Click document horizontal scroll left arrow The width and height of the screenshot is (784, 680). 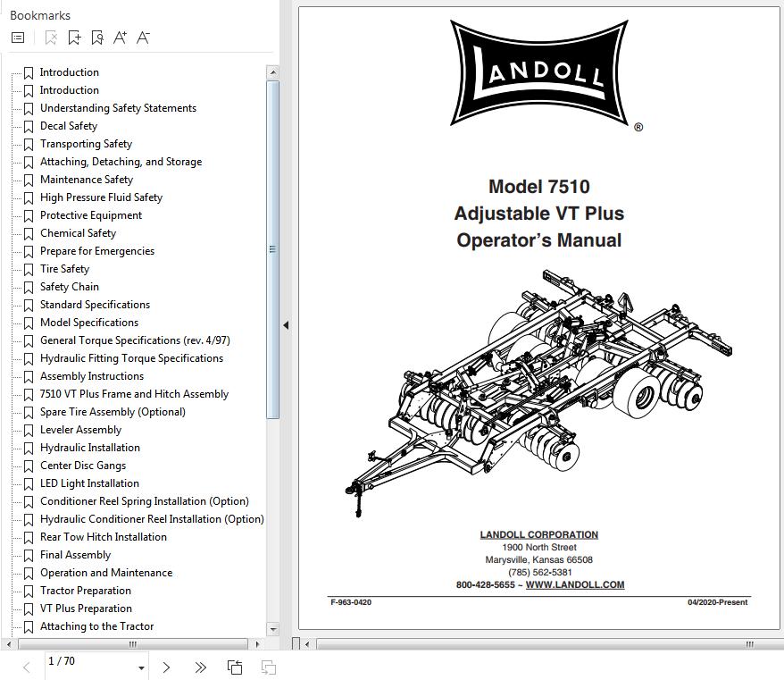click(307, 644)
